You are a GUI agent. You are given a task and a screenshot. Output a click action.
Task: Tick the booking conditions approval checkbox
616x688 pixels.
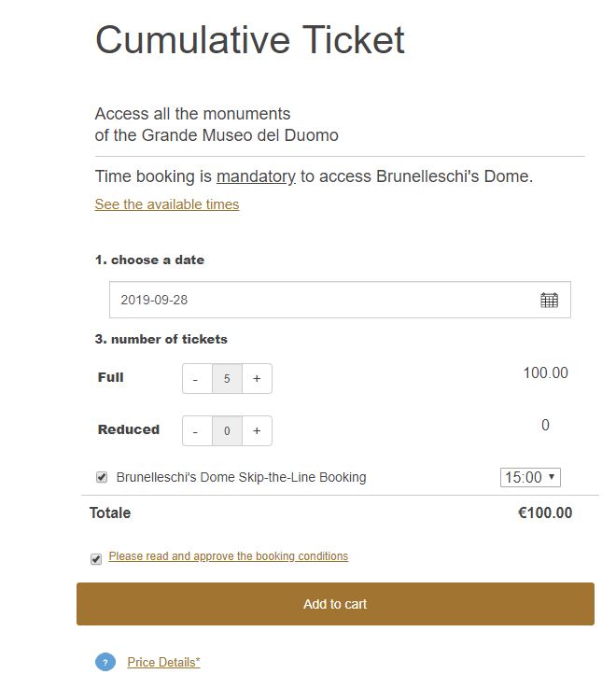(96, 558)
